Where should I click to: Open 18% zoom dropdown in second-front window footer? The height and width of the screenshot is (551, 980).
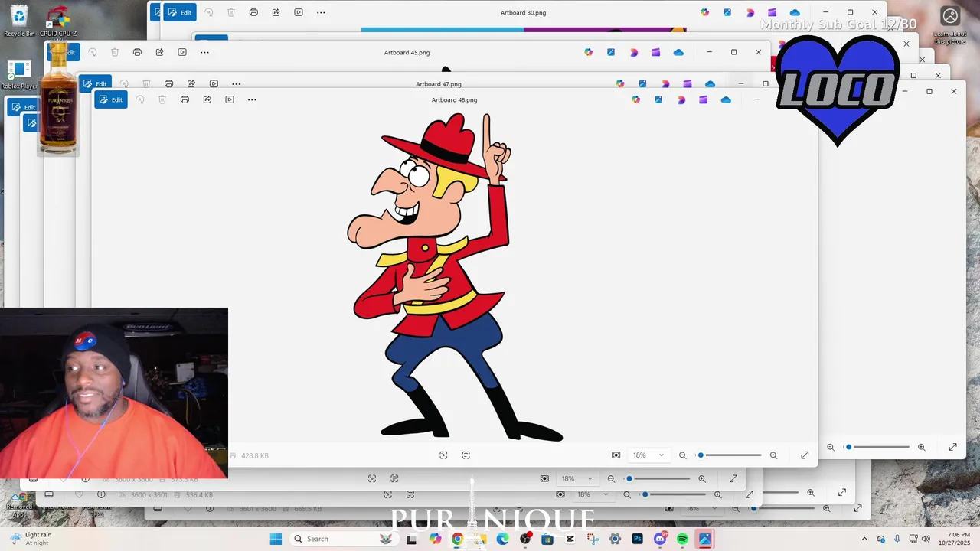577,478
